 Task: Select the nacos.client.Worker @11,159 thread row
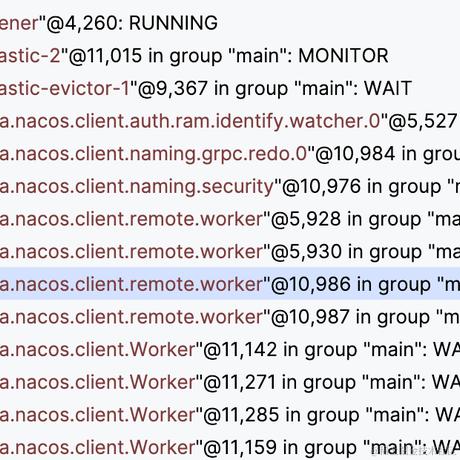(230, 447)
